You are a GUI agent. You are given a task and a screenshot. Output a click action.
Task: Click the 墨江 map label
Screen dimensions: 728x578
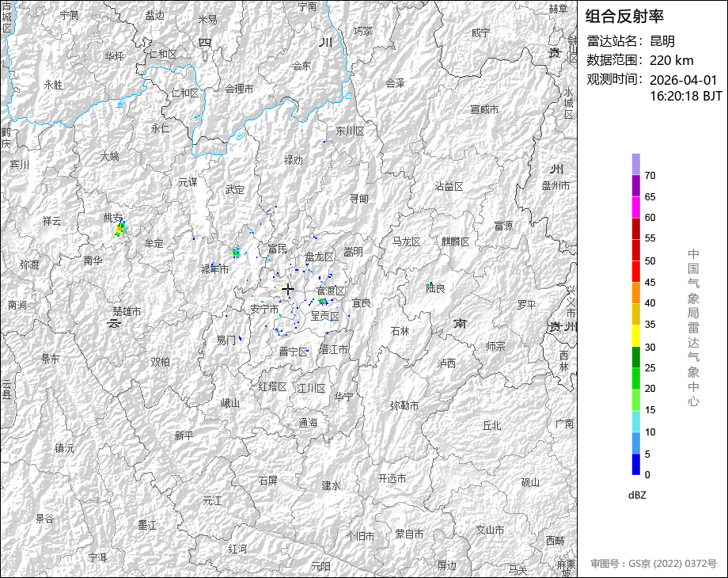tap(148, 525)
